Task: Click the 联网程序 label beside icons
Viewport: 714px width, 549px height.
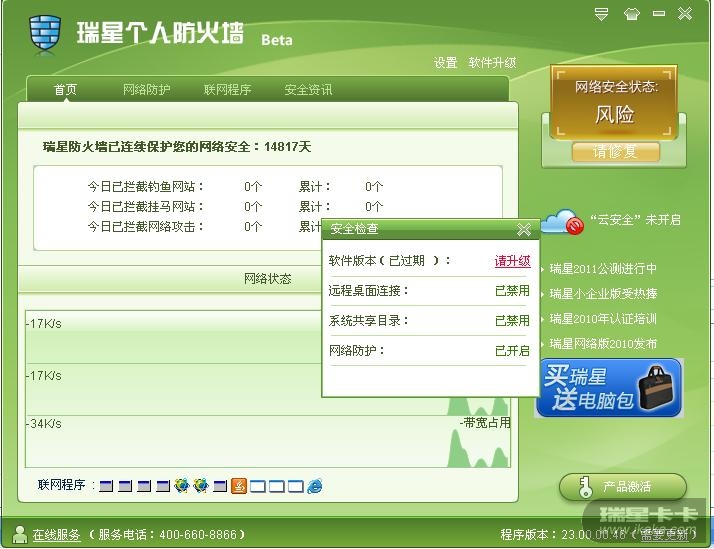Action: pos(61,485)
